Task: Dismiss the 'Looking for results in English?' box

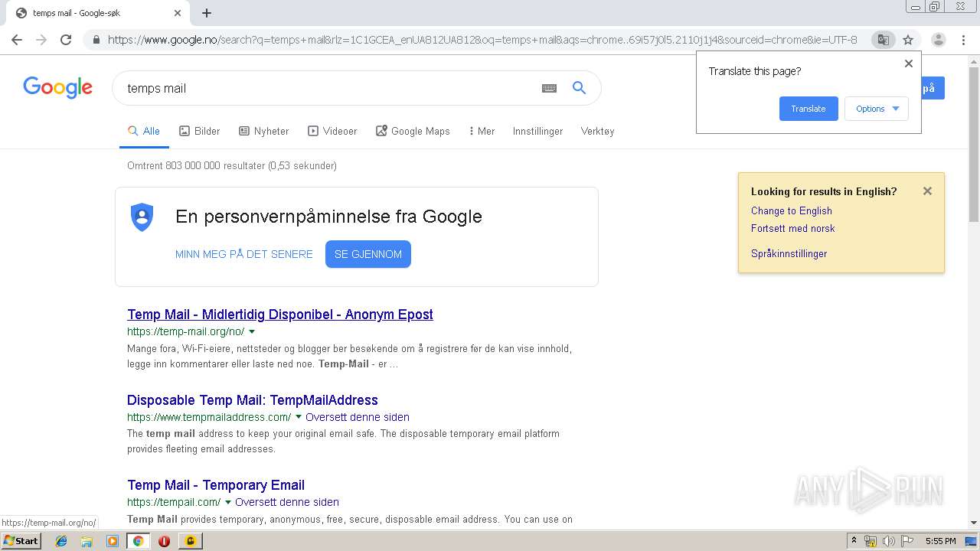Action: (927, 191)
